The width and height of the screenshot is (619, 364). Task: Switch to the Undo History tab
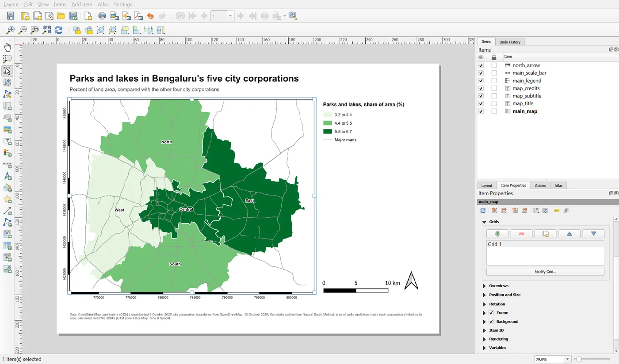click(x=510, y=42)
